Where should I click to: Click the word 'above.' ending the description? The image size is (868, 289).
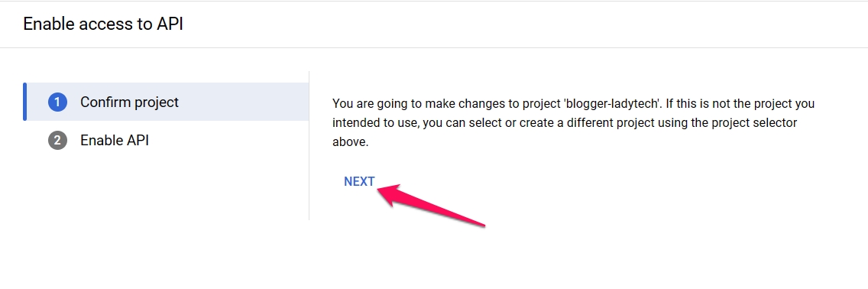pyautogui.click(x=351, y=141)
